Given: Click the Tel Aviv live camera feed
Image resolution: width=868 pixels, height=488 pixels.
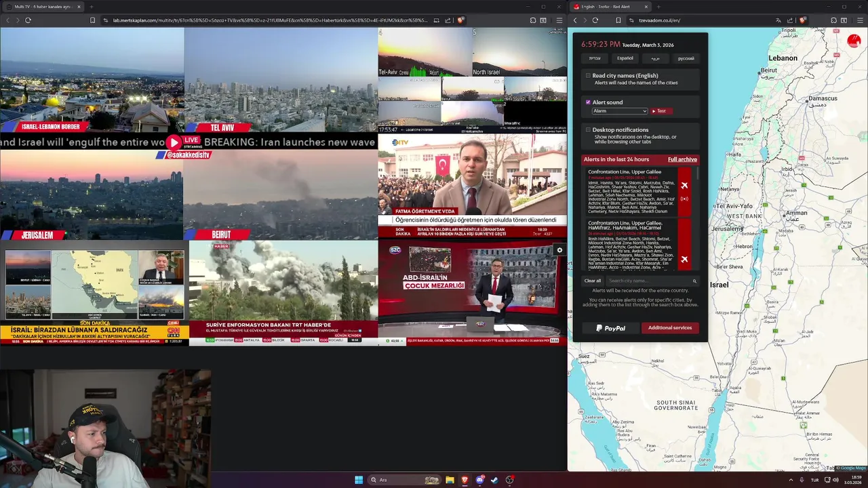Looking at the screenshot, I should 281,80.
